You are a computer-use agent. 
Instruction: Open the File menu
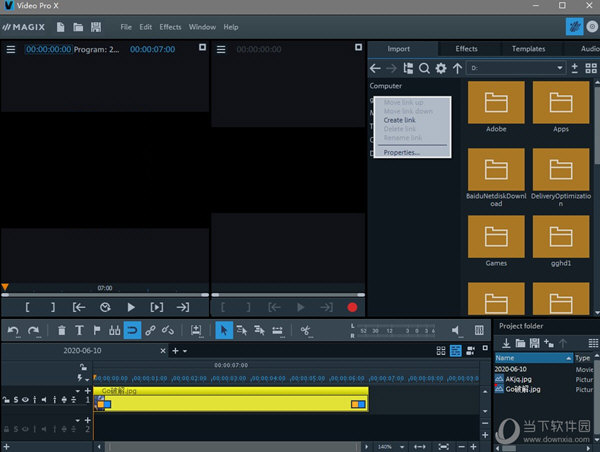pos(126,27)
